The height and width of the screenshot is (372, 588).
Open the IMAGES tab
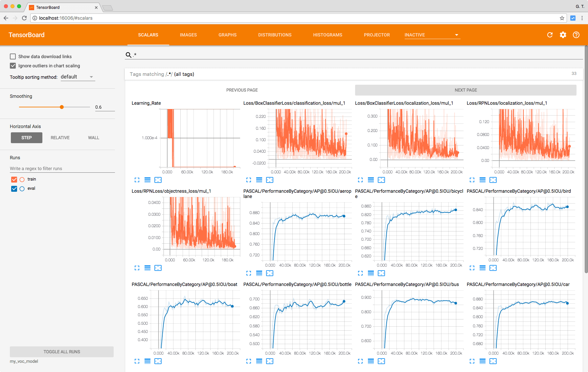[188, 35]
